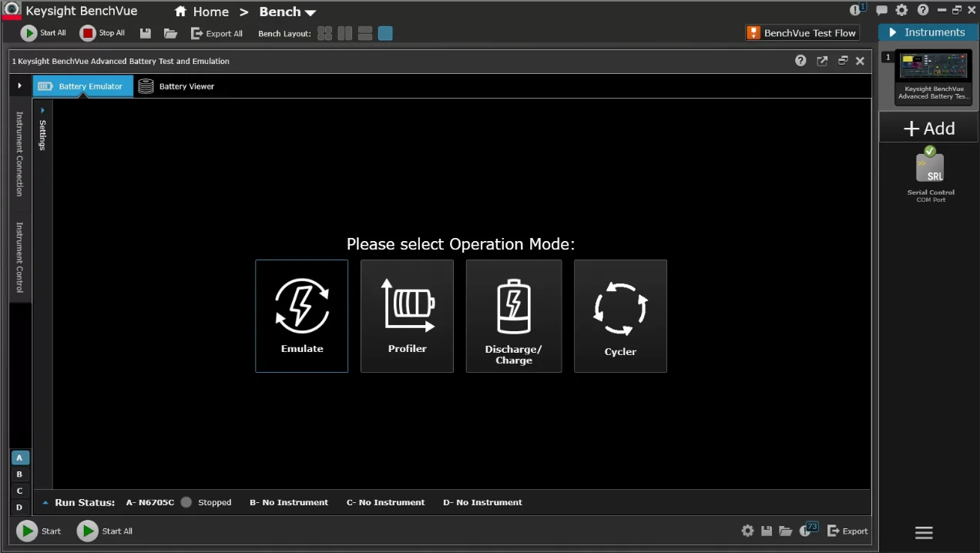980x553 pixels.
Task: Open the BenchVue help in the title bar
Action: coord(922,11)
